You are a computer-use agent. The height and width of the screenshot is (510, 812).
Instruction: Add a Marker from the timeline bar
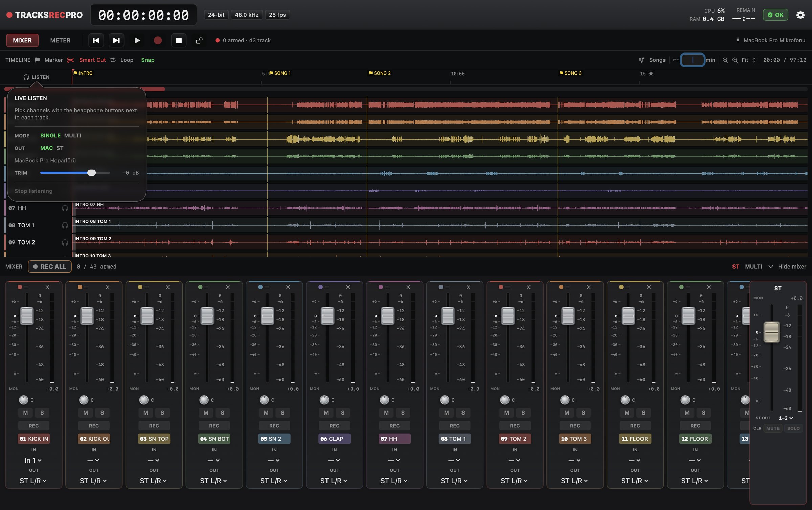49,60
